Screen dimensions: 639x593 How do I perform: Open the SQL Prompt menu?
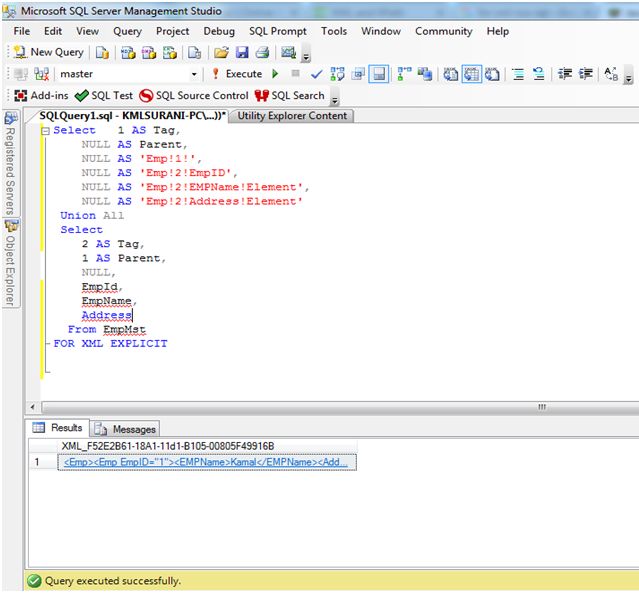(279, 31)
